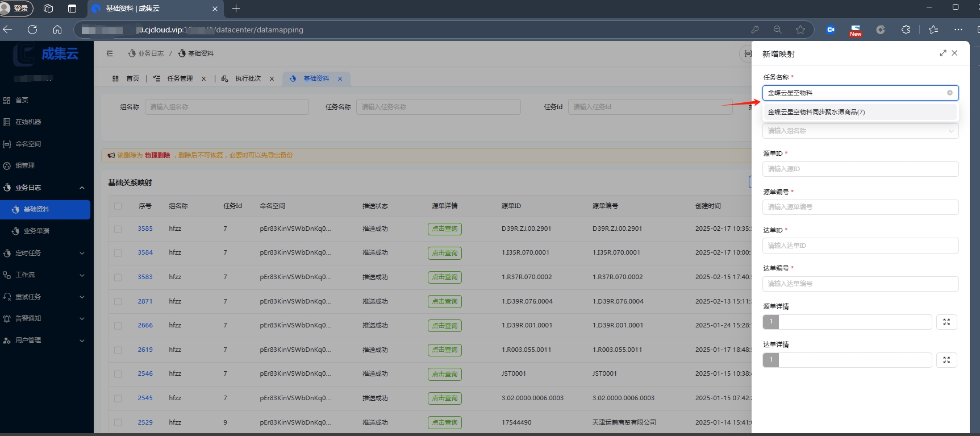Click 点击查询 button in row 3585
The image size is (980, 436).
tap(444, 229)
